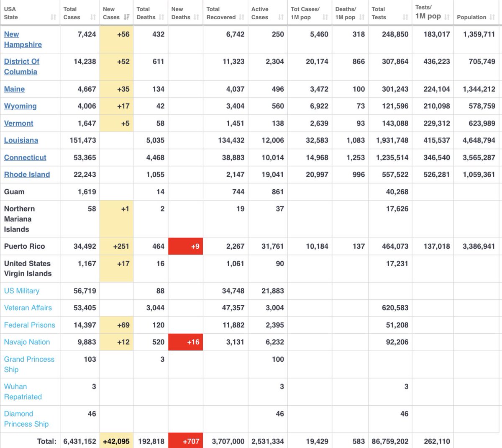Select total new deaths +707 cell
The width and height of the screenshot is (502, 448).
point(185,441)
